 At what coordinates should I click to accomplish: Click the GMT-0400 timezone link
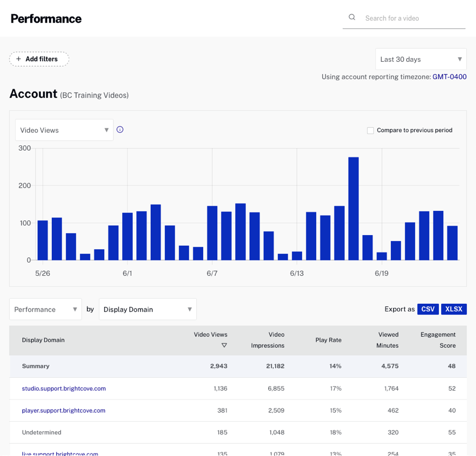449,77
